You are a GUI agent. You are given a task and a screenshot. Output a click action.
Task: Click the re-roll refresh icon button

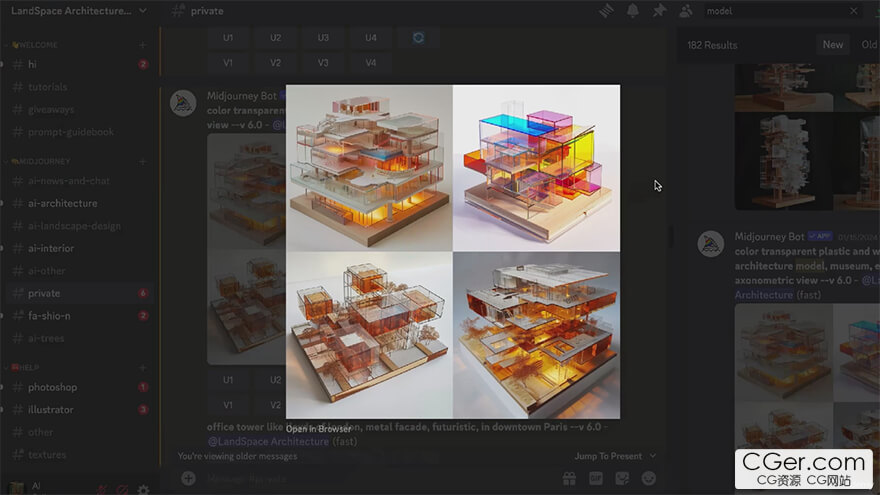[x=418, y=38]
